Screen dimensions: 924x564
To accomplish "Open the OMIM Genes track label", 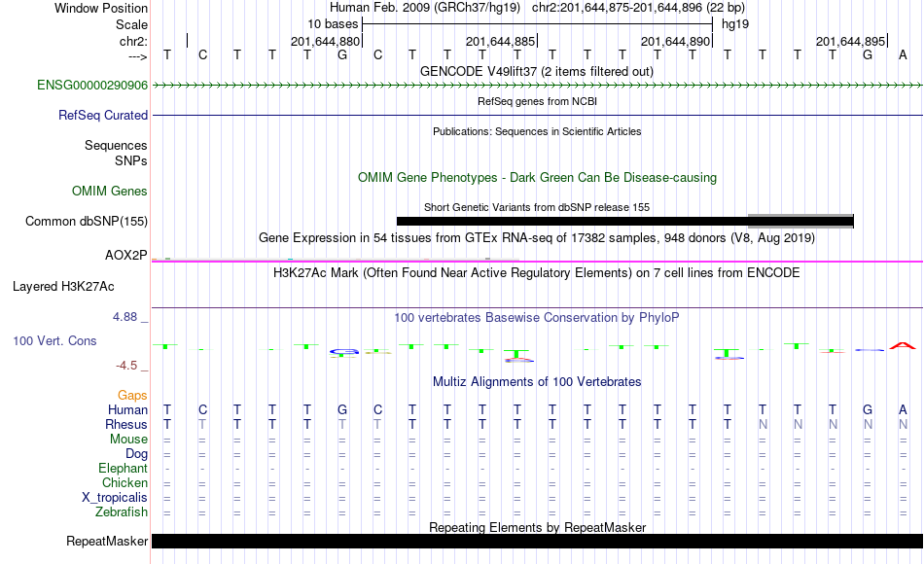I will pos(110,191).
